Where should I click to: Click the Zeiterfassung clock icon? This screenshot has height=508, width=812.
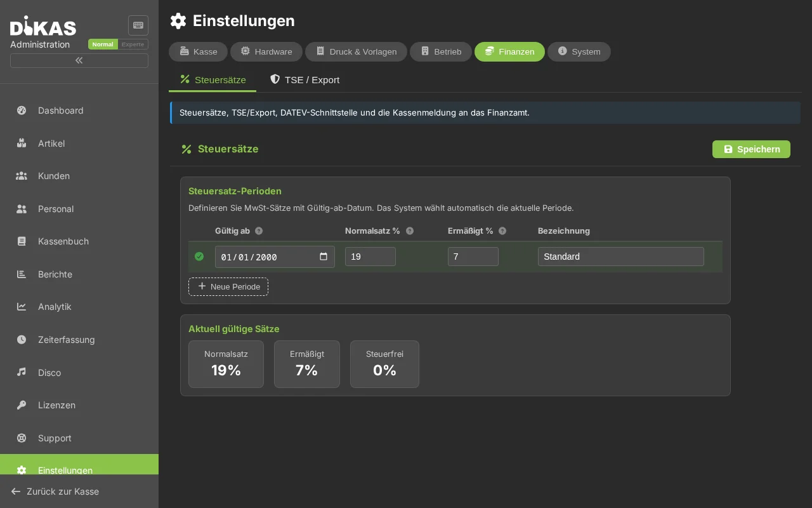(22, 340)
